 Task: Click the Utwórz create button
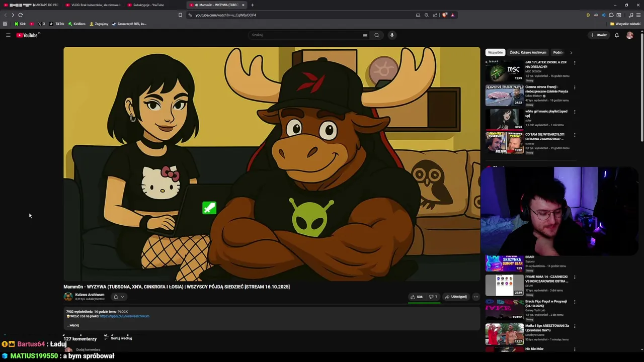(x=599, y=35)
